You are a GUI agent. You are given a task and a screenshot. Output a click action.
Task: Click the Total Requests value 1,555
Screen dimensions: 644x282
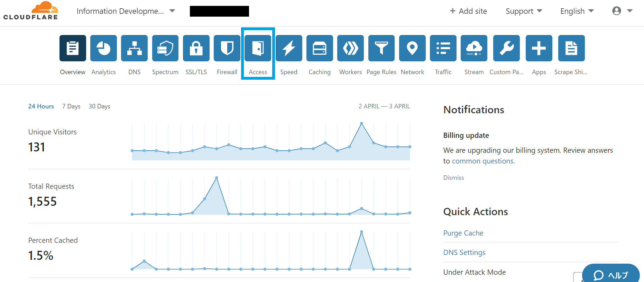click(43, 202)
